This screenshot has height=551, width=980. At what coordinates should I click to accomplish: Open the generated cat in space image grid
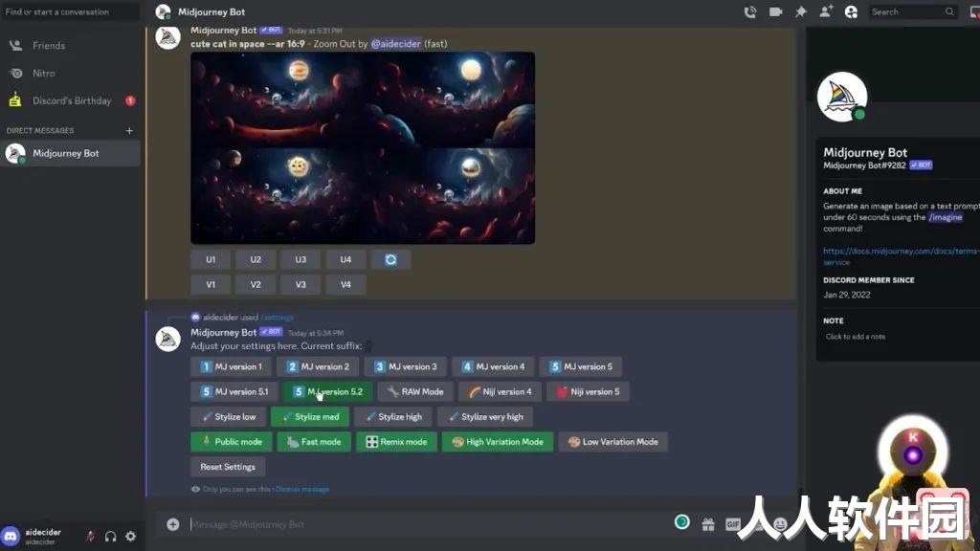pyautogui.click(x=363, y=148)
